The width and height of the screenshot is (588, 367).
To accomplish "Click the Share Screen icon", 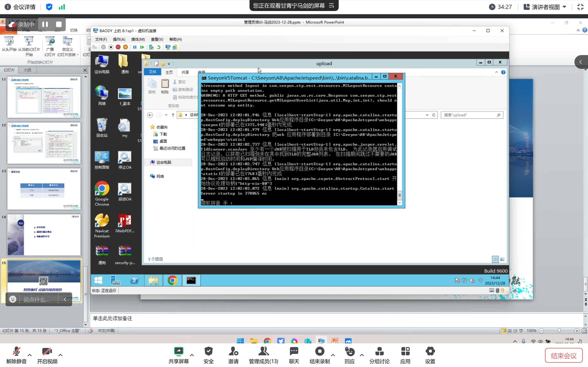I will [x=179, y=351].
